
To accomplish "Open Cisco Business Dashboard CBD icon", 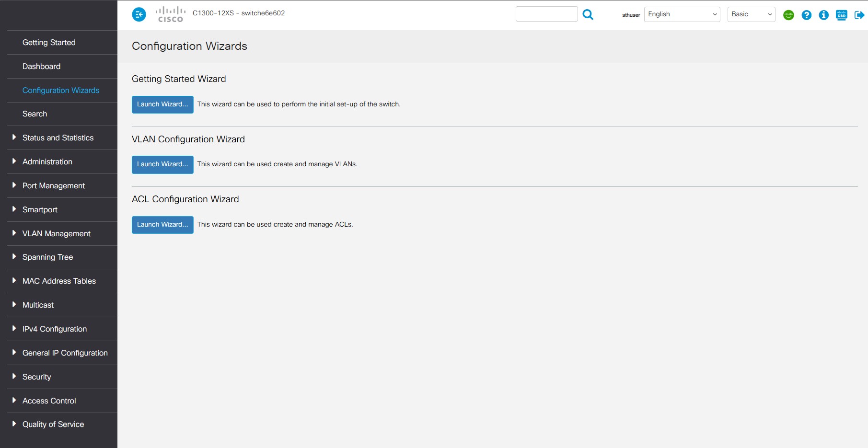I will pos(841,15).
